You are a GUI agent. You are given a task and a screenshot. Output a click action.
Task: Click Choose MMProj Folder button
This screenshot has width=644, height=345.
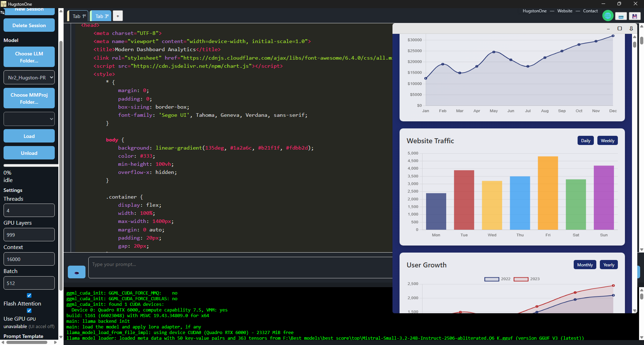pos(29,98)
